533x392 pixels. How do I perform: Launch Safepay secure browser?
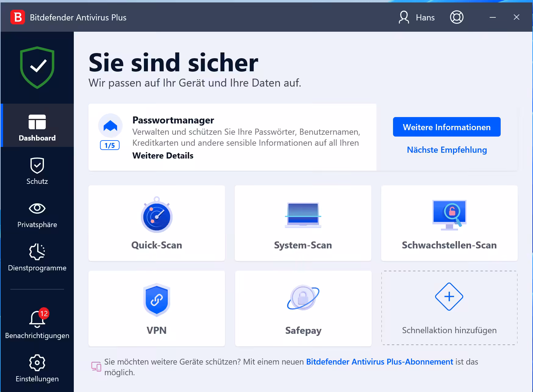303,309
